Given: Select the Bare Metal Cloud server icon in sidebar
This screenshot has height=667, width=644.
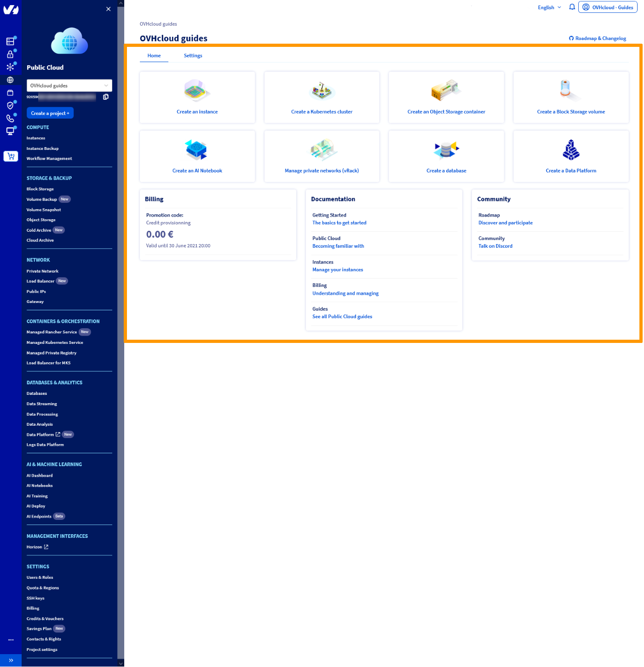Looking at the screenshot, I should [11, 41].
